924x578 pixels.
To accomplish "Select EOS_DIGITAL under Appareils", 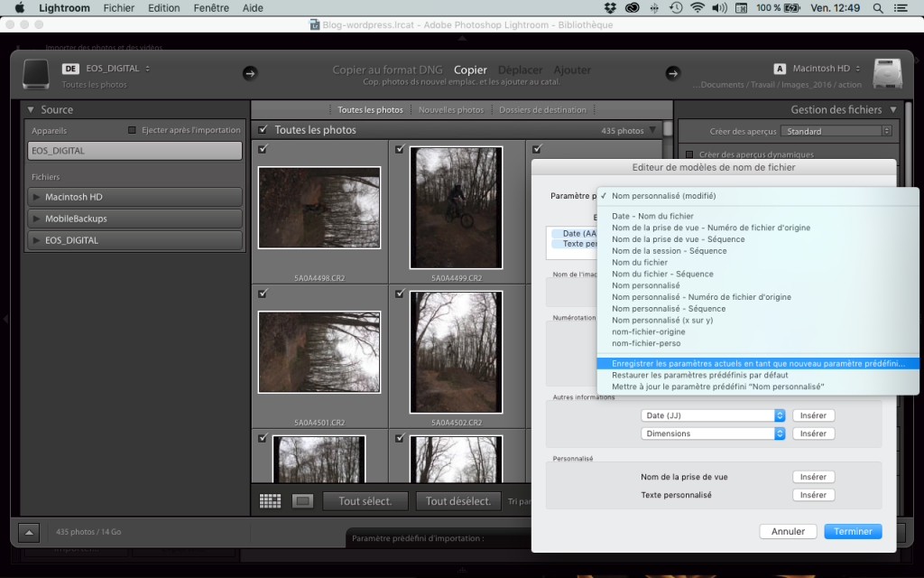I will [135, 151].
